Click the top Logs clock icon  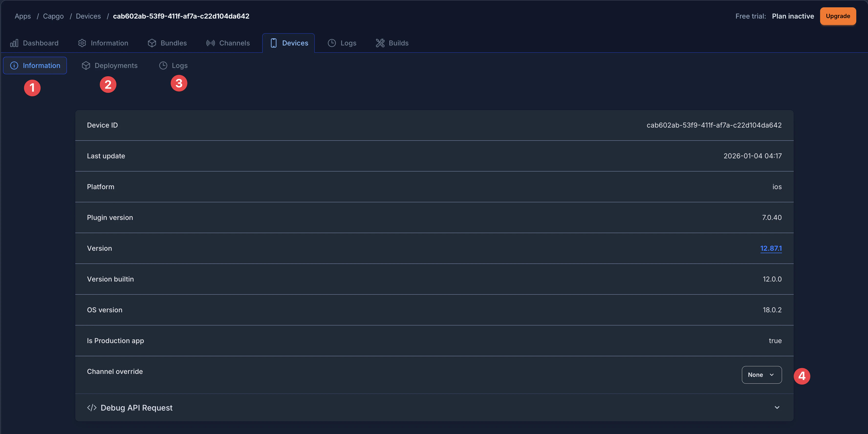[332, 43]
